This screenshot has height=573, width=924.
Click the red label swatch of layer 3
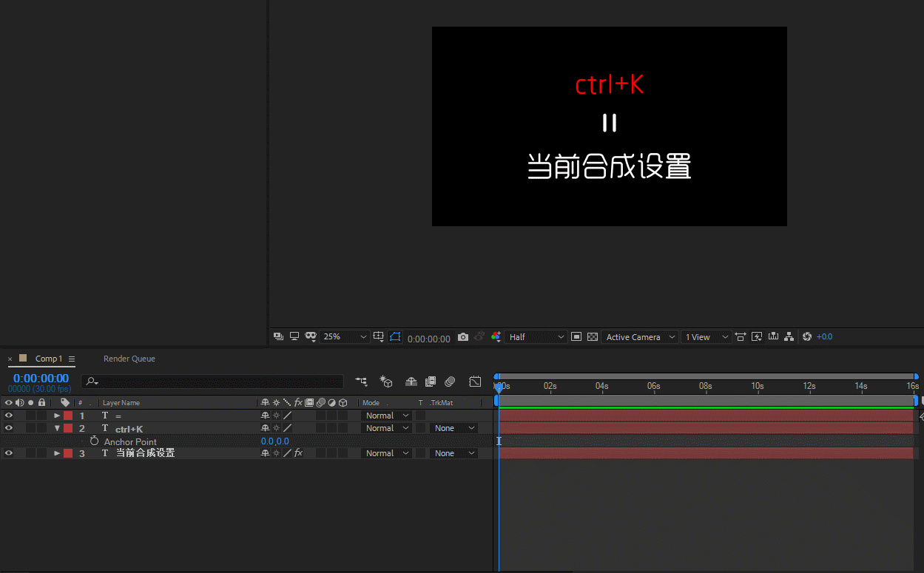point(68,453)
